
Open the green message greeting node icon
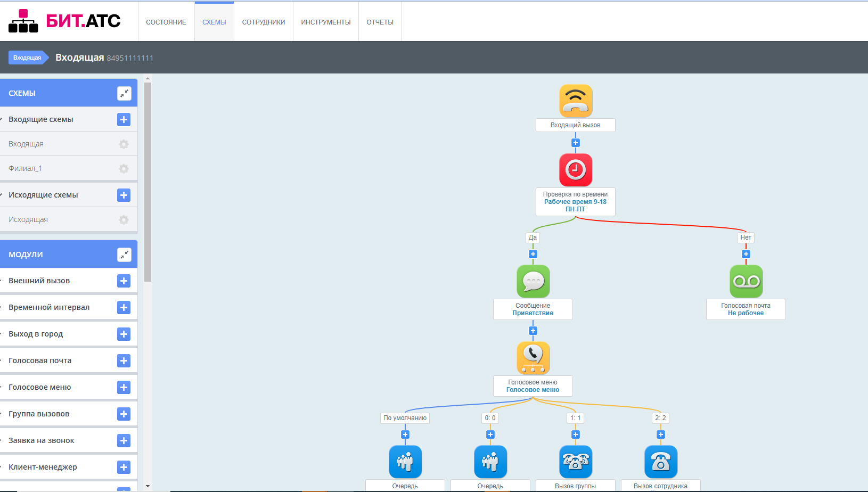click(533, 281)
